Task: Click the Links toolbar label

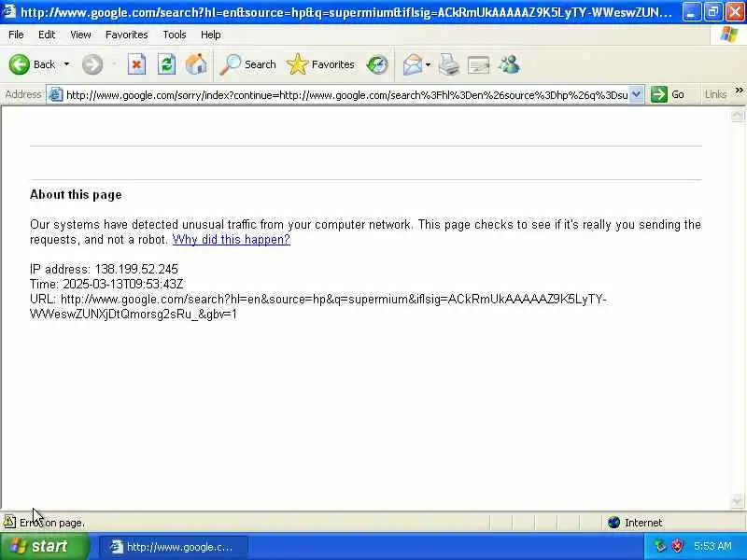Action: pos(715,94)
